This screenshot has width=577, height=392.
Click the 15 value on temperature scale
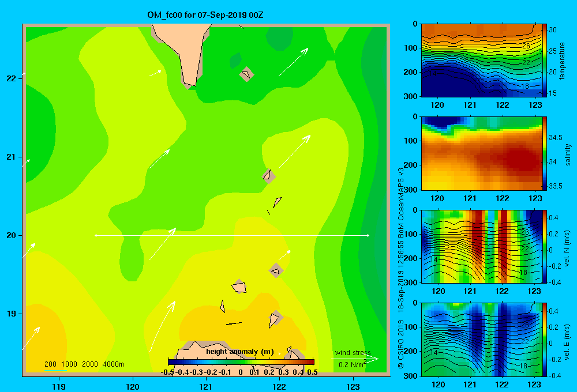(x=552, y=93)
